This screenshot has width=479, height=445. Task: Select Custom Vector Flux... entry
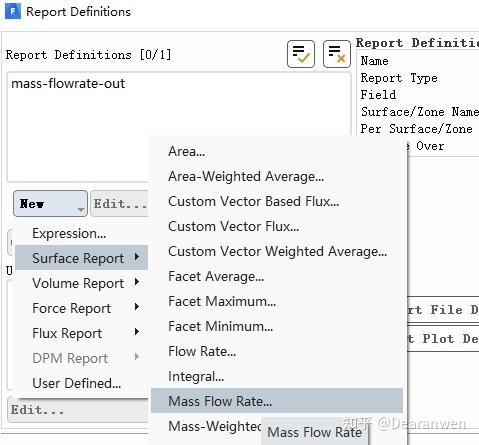pos(277,226)
